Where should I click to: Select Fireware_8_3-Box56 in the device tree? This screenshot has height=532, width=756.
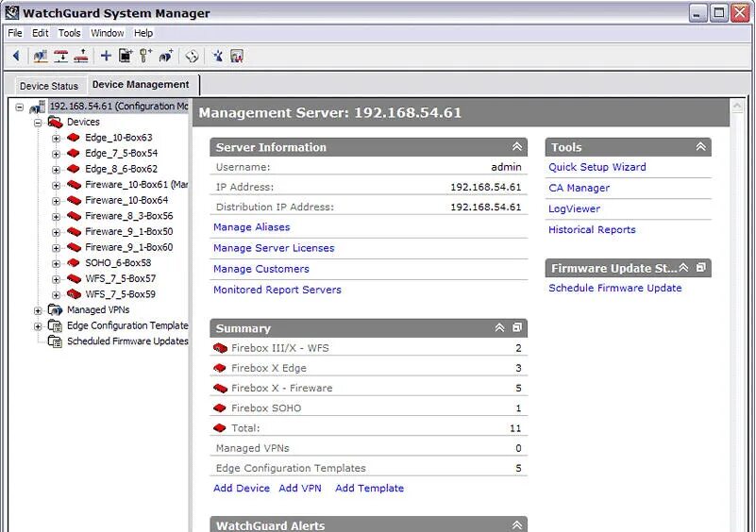click(x=128, y=216)
